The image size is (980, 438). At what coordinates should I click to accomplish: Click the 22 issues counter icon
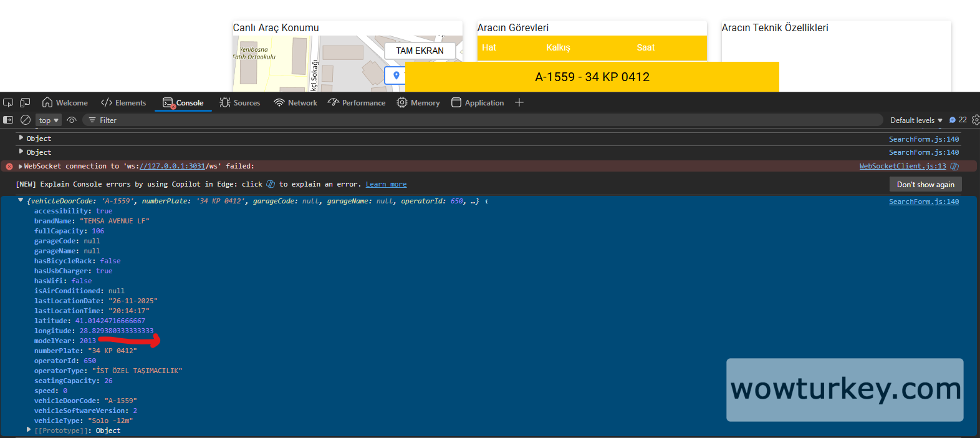(x=958, y=120)
